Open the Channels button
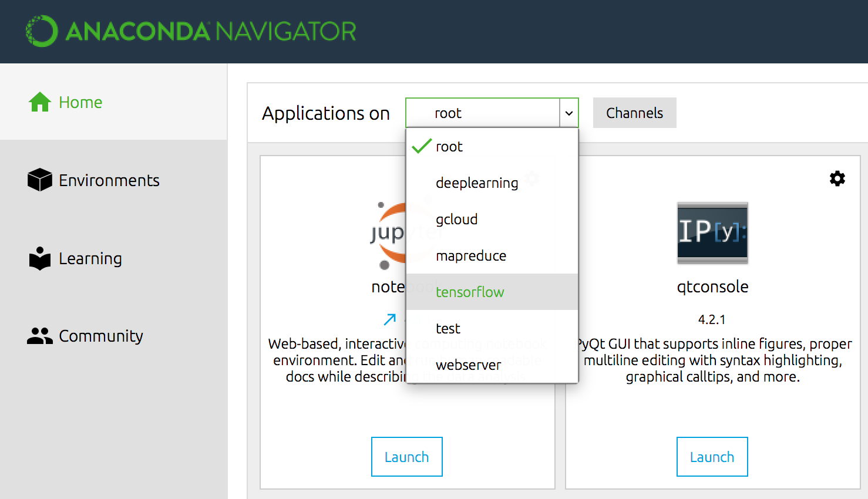 [x=635, y=113]
